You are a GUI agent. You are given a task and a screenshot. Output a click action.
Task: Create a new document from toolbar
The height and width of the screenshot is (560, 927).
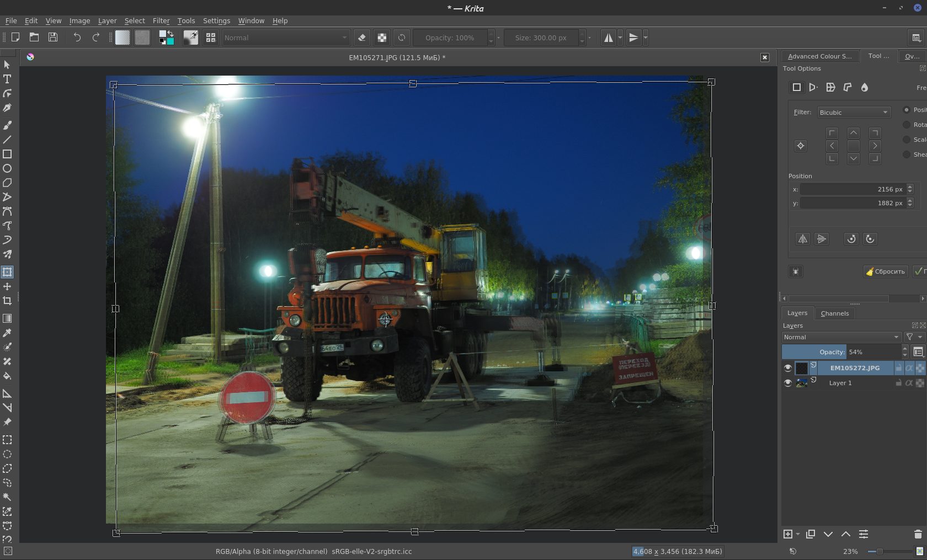click(x=15, y=38)
